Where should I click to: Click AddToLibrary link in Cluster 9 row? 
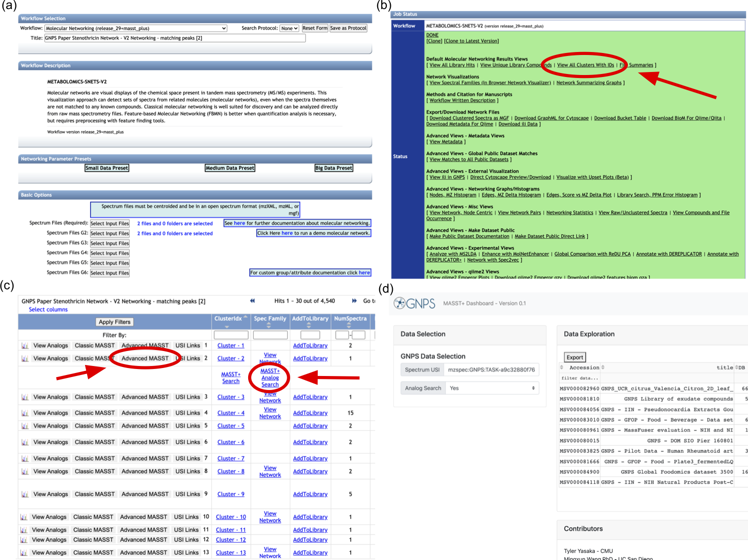[310, 494]
